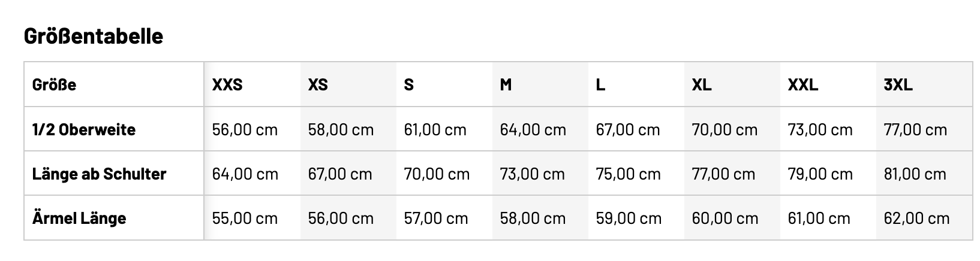The height and width of the screenshot is (261, 980).
Task: Click the 60,00 cm sleeve length for XL
Action: (725, 218)
